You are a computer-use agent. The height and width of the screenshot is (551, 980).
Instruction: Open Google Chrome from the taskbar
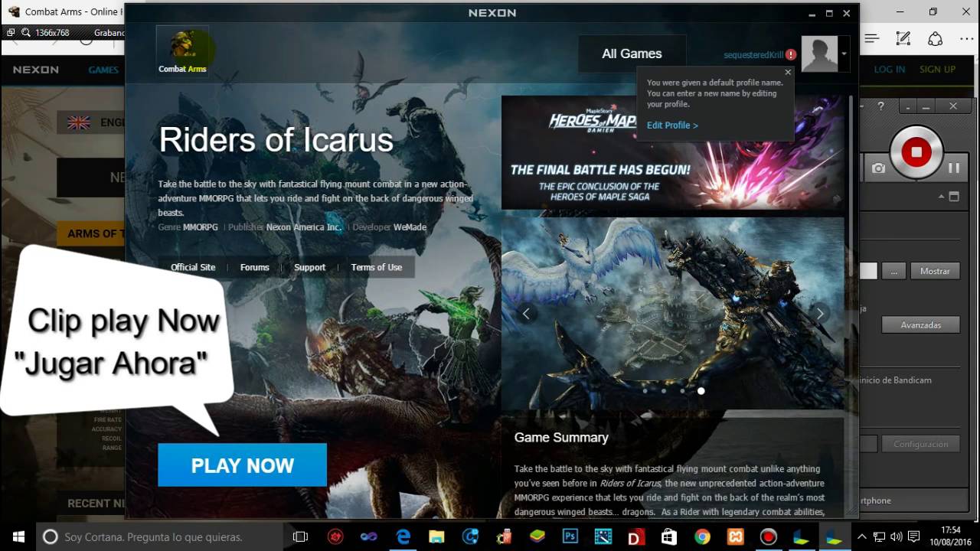702,536
